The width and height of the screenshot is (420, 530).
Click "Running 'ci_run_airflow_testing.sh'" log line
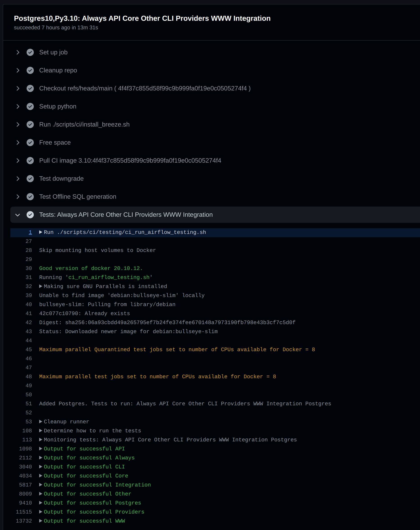(x=96, y=278)
